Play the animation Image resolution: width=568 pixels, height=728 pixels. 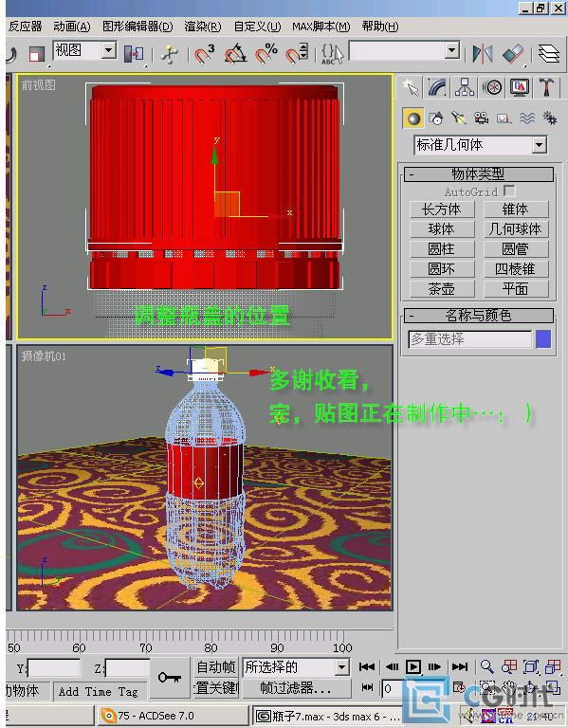412,667
